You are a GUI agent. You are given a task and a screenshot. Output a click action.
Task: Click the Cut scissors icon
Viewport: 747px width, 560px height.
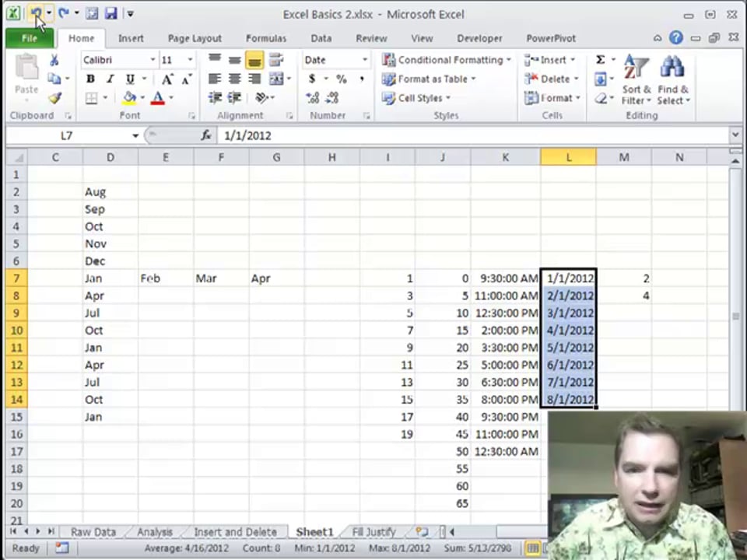[x=54, y=60]
